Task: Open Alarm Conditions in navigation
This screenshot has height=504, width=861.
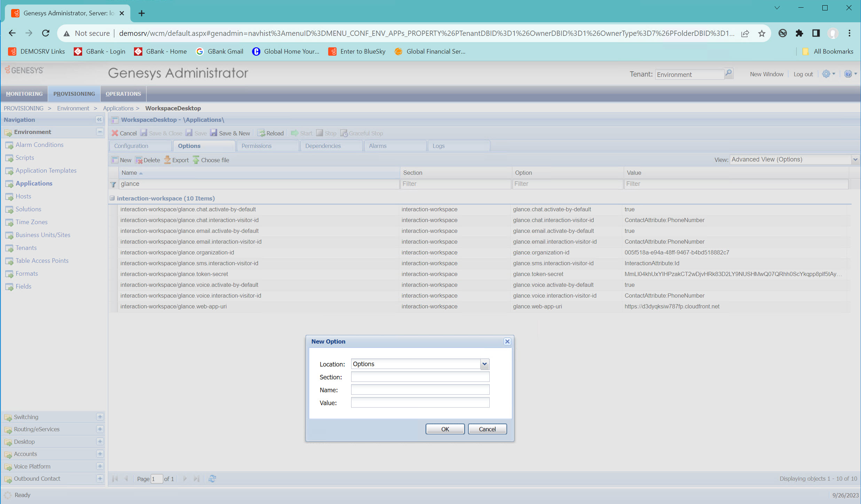Action: point(39,145)
